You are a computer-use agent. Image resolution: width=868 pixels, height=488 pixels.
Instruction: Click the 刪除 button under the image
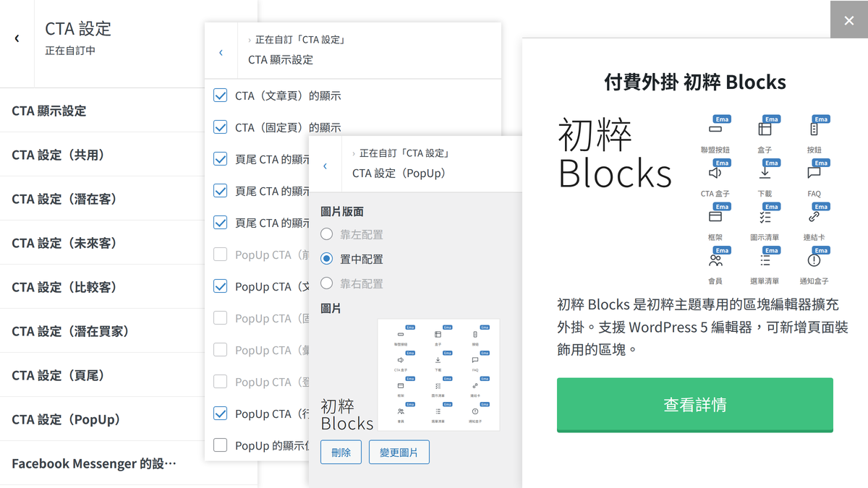(341, 452)
